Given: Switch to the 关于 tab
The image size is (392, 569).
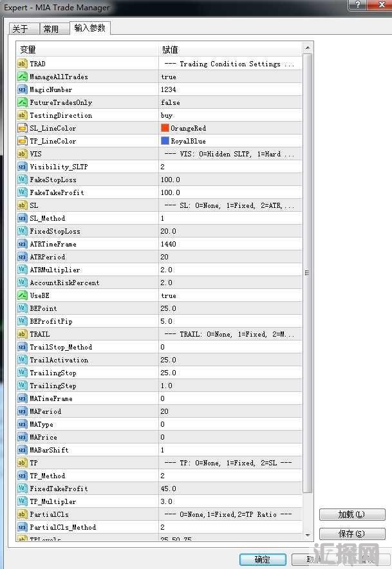Looking at the screenshot, I should [21, 29].
